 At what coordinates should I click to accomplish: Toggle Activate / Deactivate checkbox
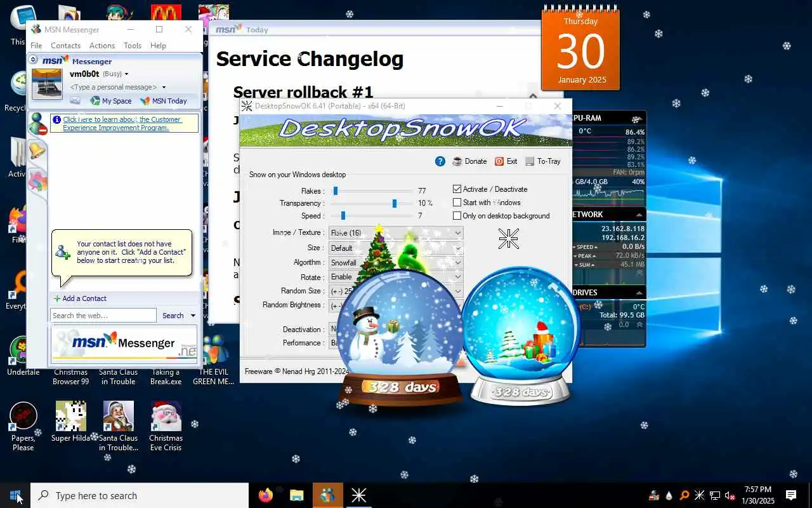(x=457, y=189)
